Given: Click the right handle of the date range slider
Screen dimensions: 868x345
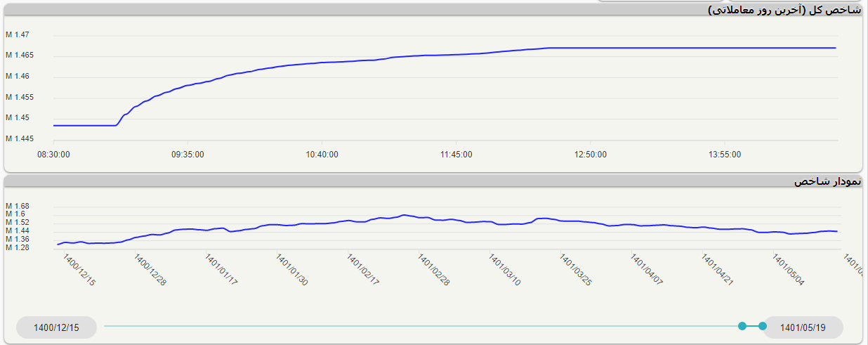Looking at the screenshot, I should pyautogui.click(x=763, y=326).
